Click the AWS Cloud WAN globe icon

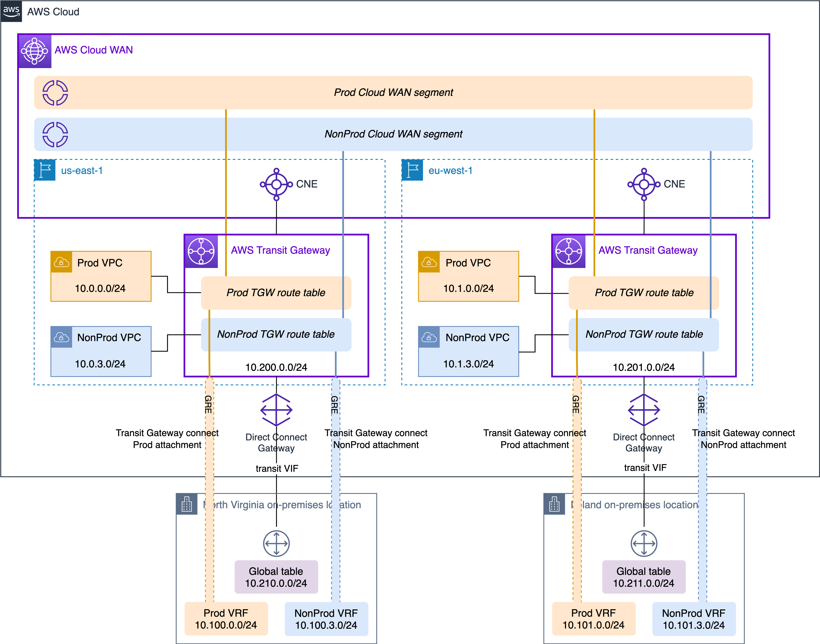pyautogui.click(x=35, y=51)
